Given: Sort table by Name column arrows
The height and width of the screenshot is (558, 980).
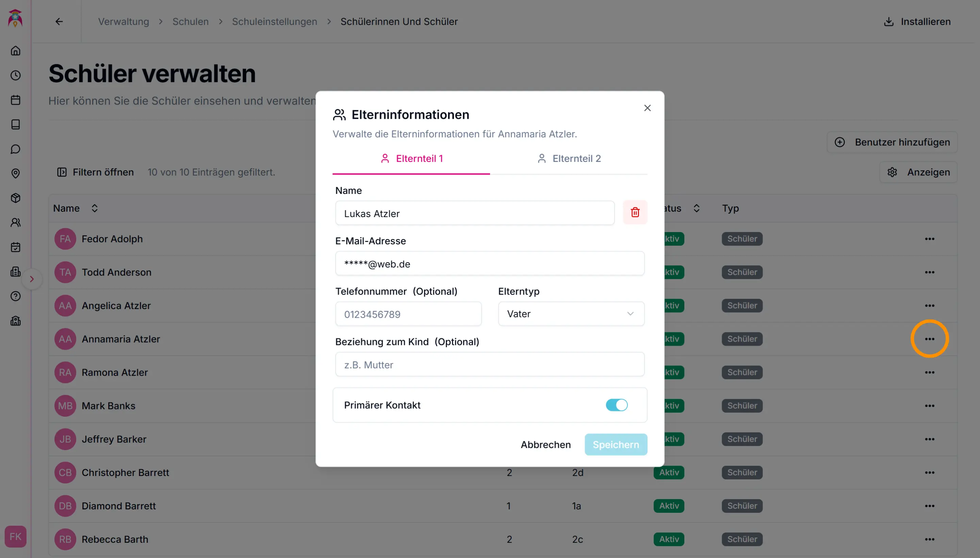Looking at the screenshot, I should [94, 208].
